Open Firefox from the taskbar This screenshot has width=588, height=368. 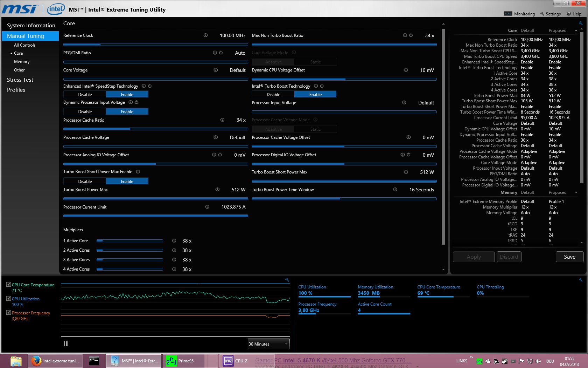click(x=55, y=361)
